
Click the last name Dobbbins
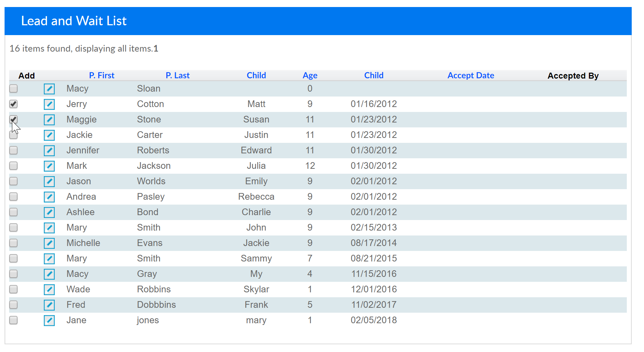click(x=156, y=305)
